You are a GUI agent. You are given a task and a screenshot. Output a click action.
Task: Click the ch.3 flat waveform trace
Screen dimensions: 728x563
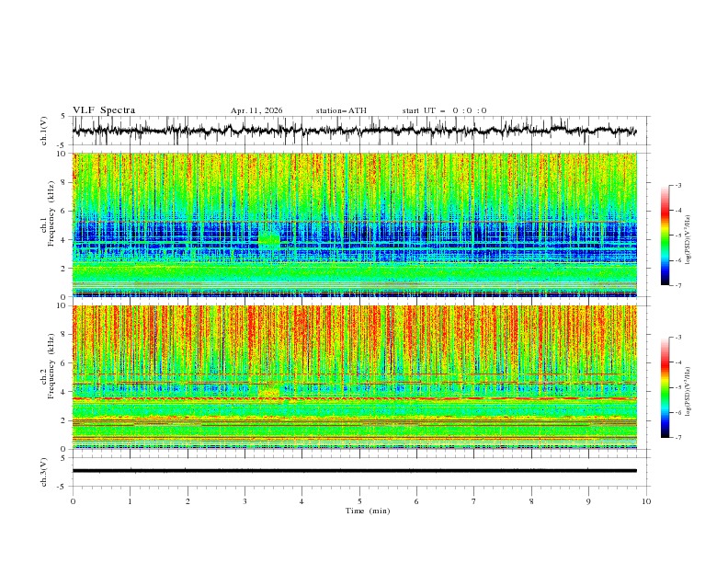pos(355,471)
